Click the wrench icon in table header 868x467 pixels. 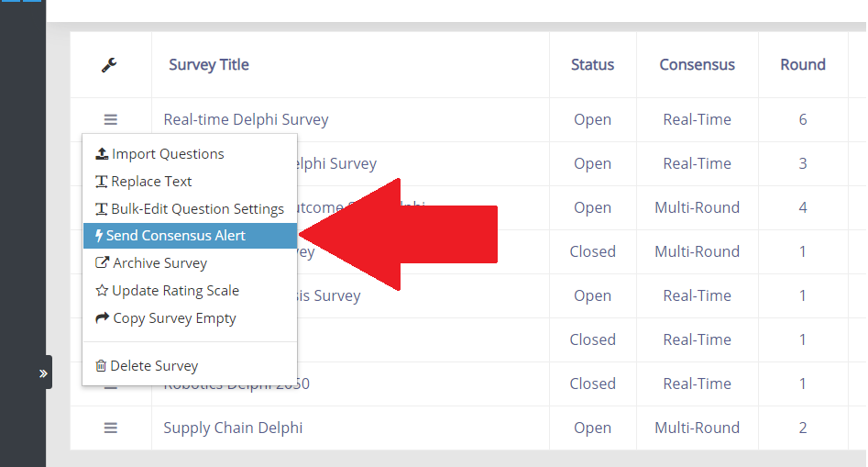[x=109, y=65]
